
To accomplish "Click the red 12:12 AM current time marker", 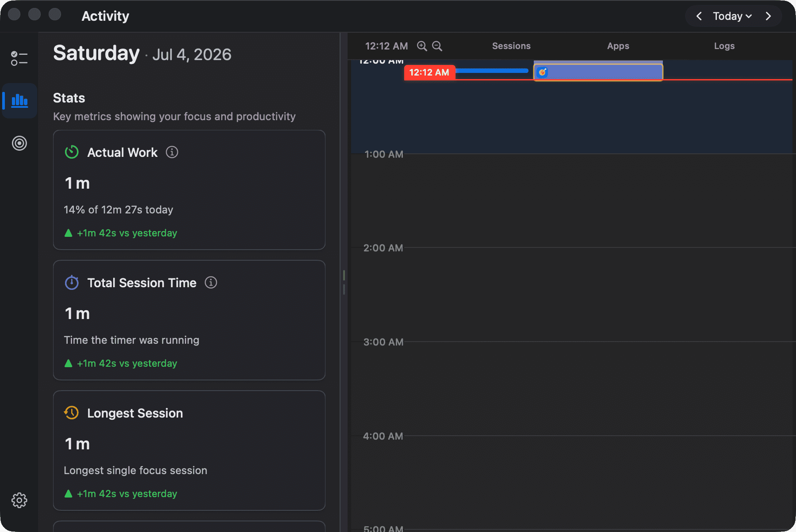I will [429, 72].
